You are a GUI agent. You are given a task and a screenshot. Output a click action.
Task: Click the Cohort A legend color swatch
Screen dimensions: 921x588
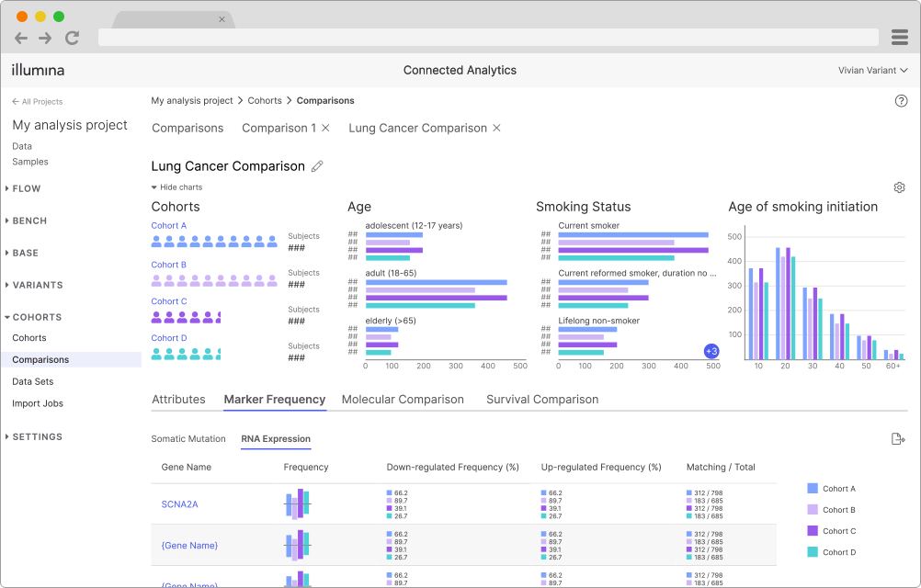tap(813, 488)
